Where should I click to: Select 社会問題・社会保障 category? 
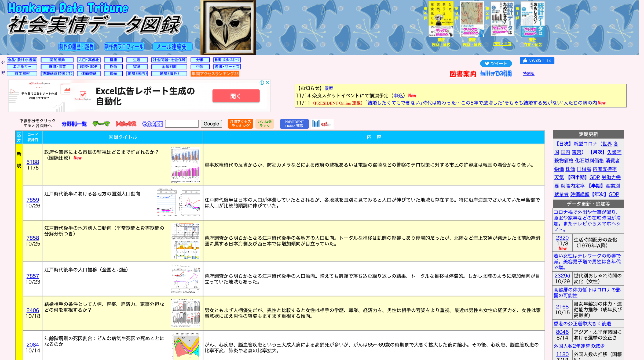coord(169,60)
